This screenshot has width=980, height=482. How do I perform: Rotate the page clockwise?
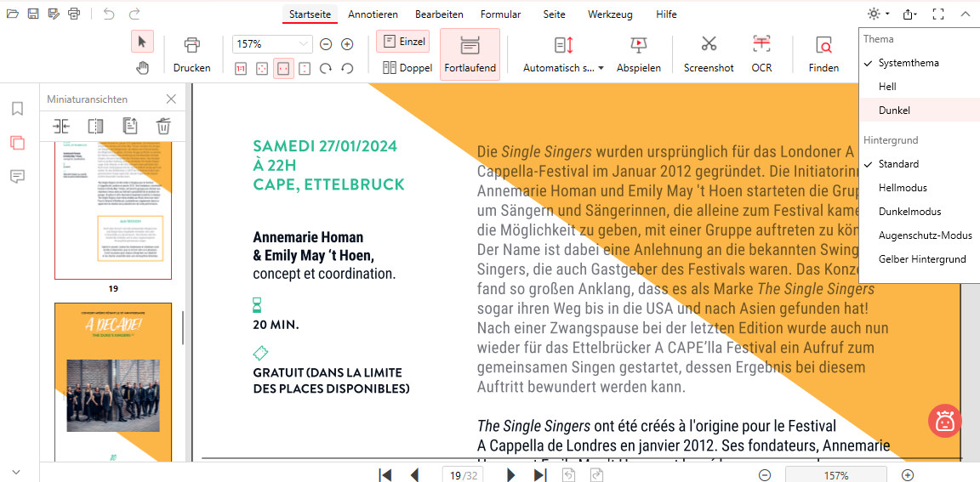326,69
